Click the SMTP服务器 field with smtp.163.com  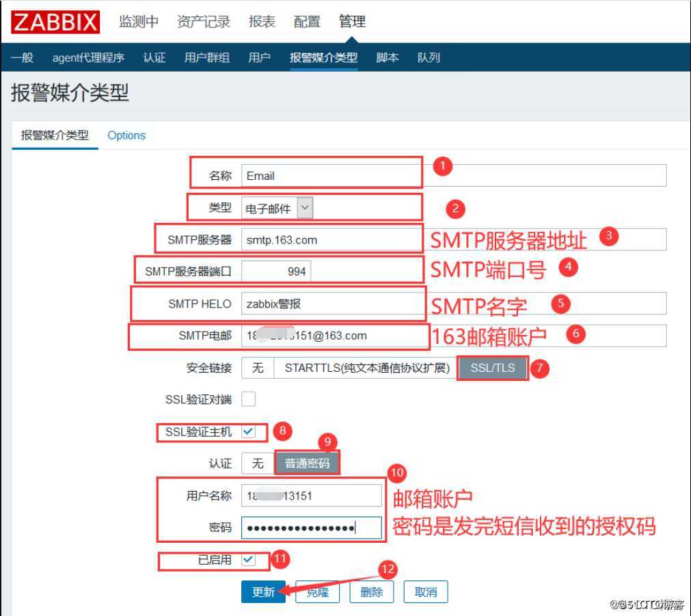pos(454,239)
